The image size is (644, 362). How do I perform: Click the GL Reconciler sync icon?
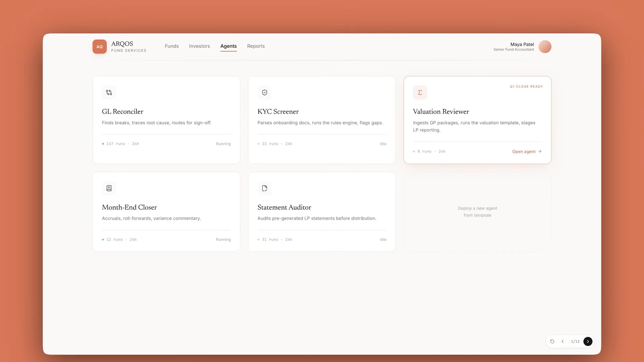click(x=109, y=93)
